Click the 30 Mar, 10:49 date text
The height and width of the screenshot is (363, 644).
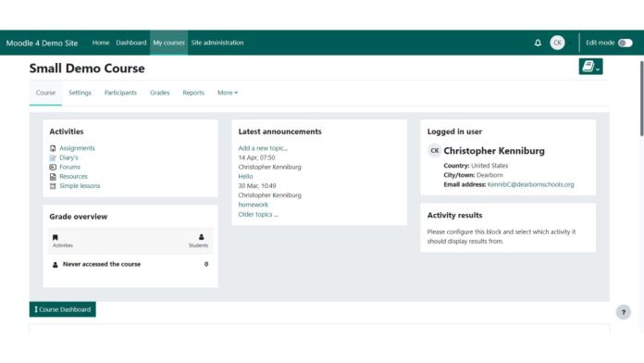[x=257, y=186]
